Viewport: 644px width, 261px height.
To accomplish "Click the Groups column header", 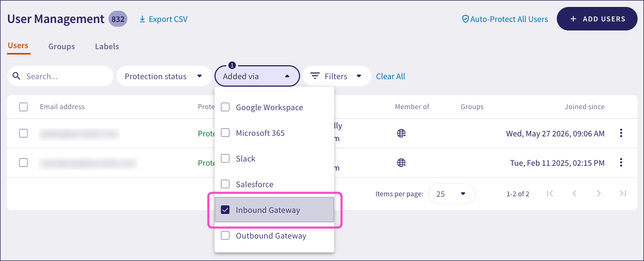I will tap(472, 107).
